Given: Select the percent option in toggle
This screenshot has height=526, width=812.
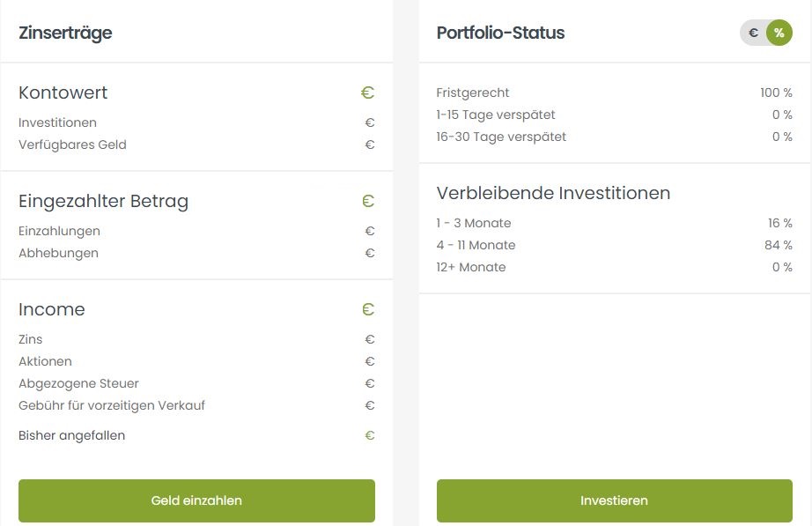Looking at the screenshot, I should click(779, 33).
